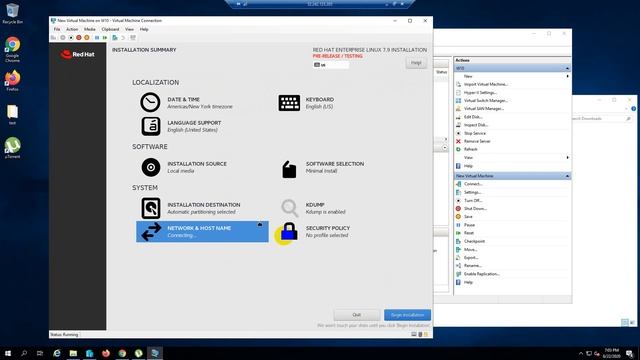Open Virtual SAN Manager action
640x360 pixels.
click(483, 109)
